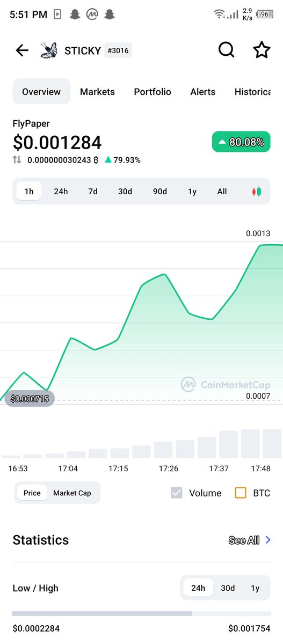283x644 pixels.
Task: Tap the Low / High range progress bar
Action: [x=141, y=613]
